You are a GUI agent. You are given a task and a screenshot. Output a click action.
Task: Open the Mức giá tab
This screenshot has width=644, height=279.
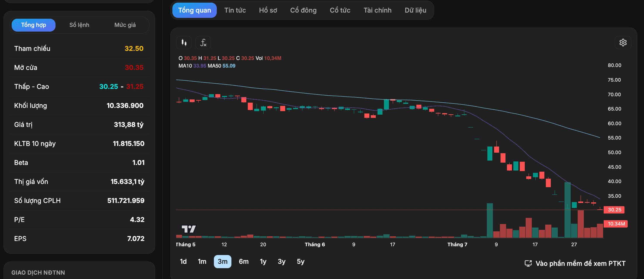pyautogui.click(x=125, y=25)
